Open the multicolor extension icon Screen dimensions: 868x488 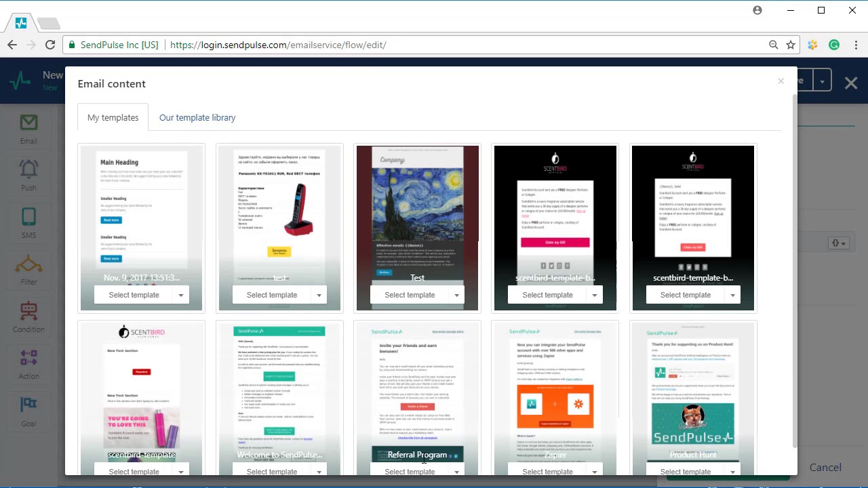[x=812, y=45]
